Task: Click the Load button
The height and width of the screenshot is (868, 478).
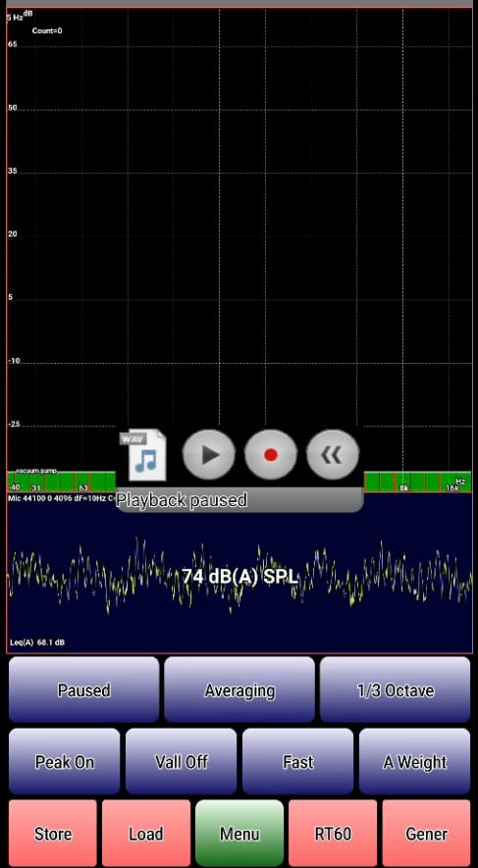Action: click(146, 833)
